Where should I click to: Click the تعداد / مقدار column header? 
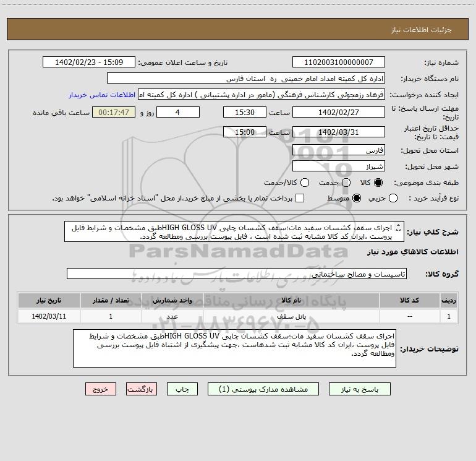(111, 300)
